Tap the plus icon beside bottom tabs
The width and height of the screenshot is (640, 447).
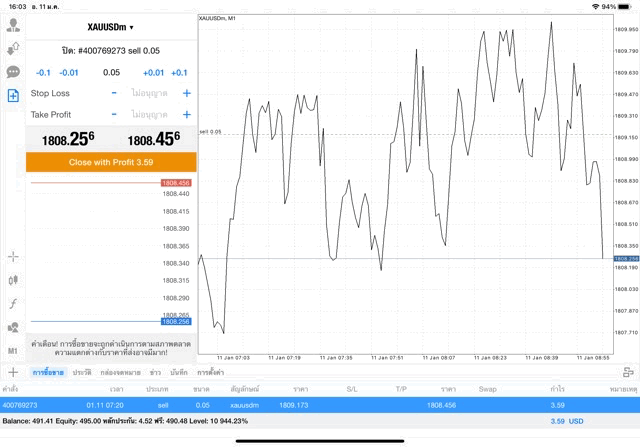coord(13,372)
